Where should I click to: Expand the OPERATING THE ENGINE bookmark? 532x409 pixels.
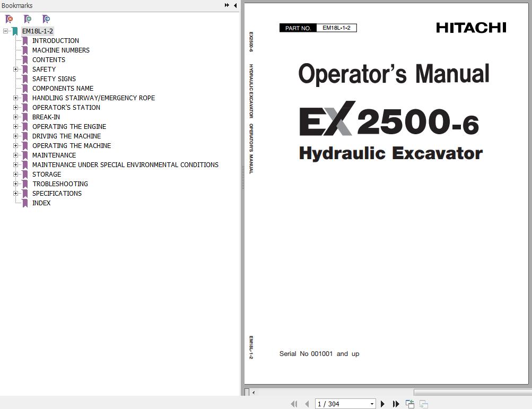(x=15, y=126)
